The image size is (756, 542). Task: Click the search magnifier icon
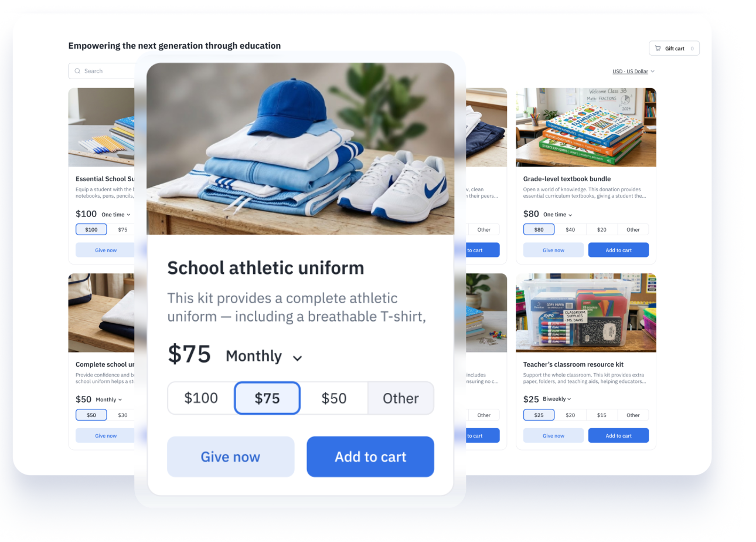pos(77,71)
